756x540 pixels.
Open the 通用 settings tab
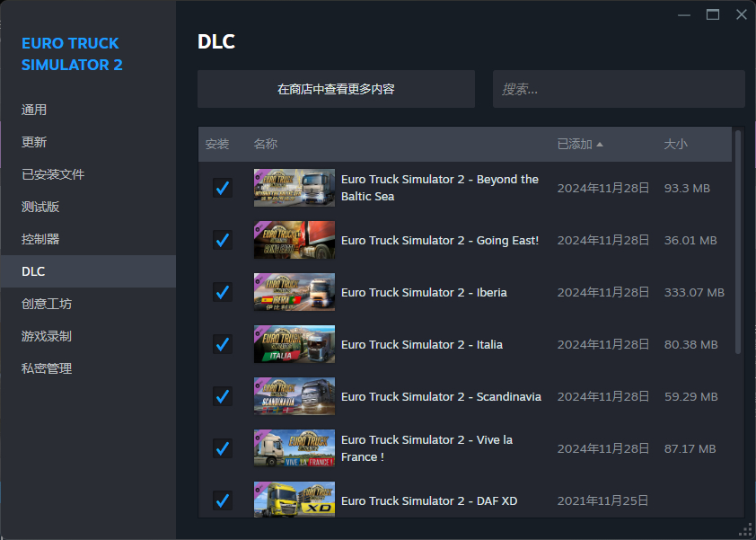tap(88, 110)
